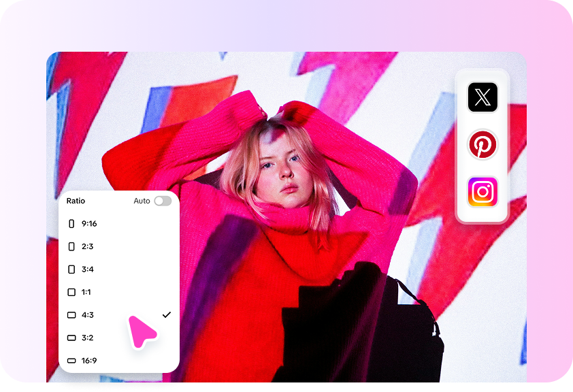Select the 1:1 square ratio option
This screenshot has width=573, height=392.
point(86,292)
